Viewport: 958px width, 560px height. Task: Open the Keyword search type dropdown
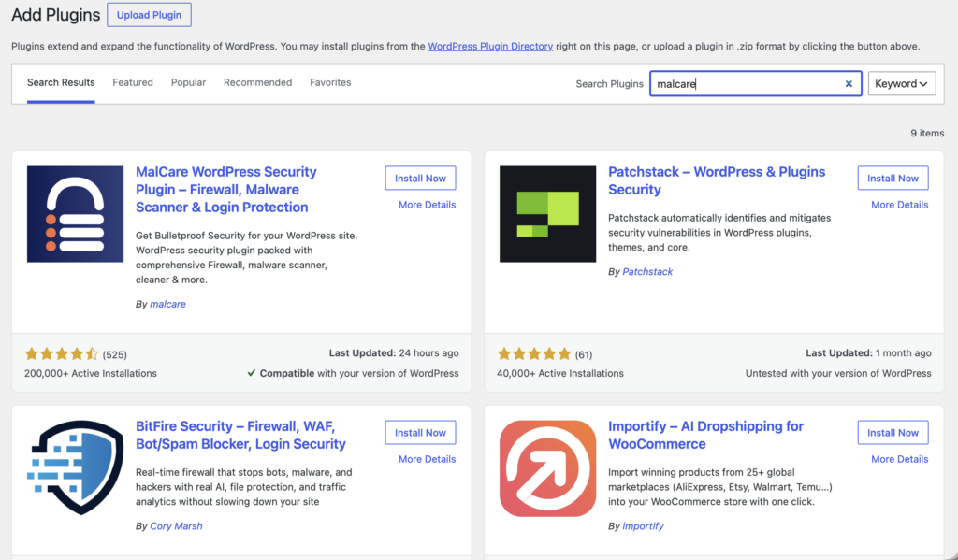tap(901, 83)
